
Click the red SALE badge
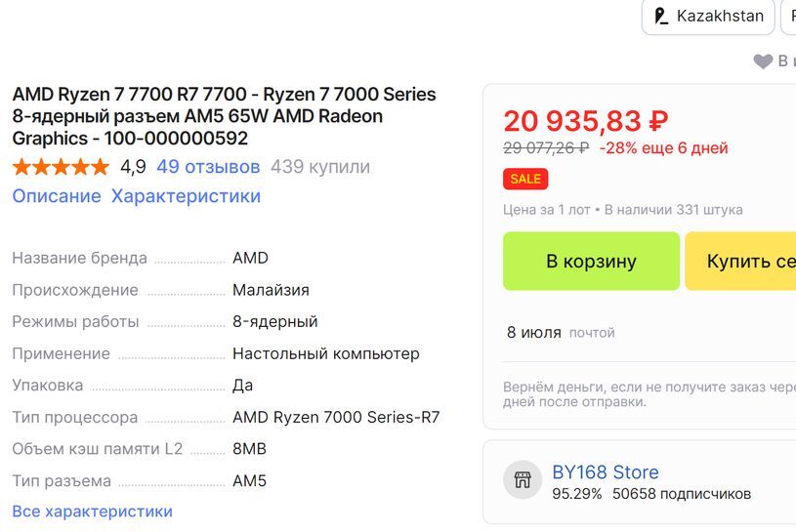coord(525,179)
